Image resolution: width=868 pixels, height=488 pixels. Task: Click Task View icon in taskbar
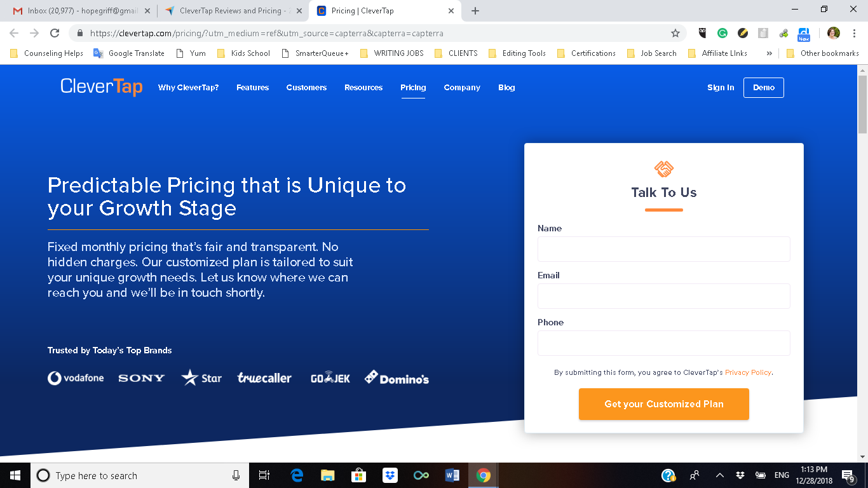point(265,475)
